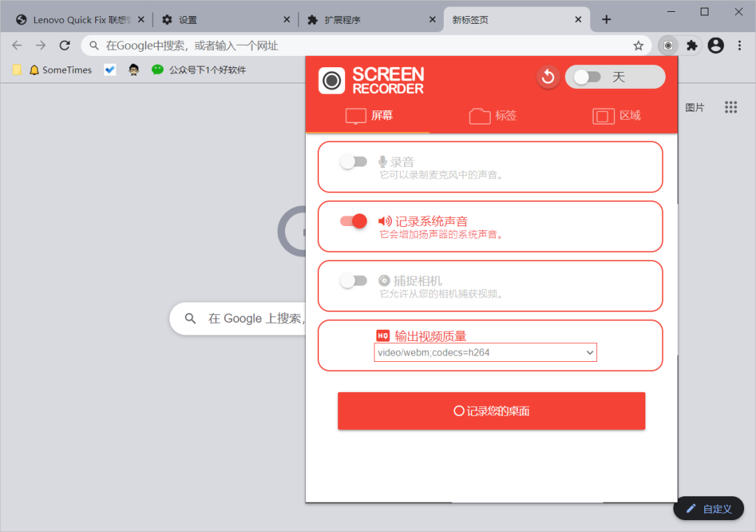Open the 公众号下1个好软件 bookmark
The width and height of the screenshot is (756, 532).
tap(199, 70)
